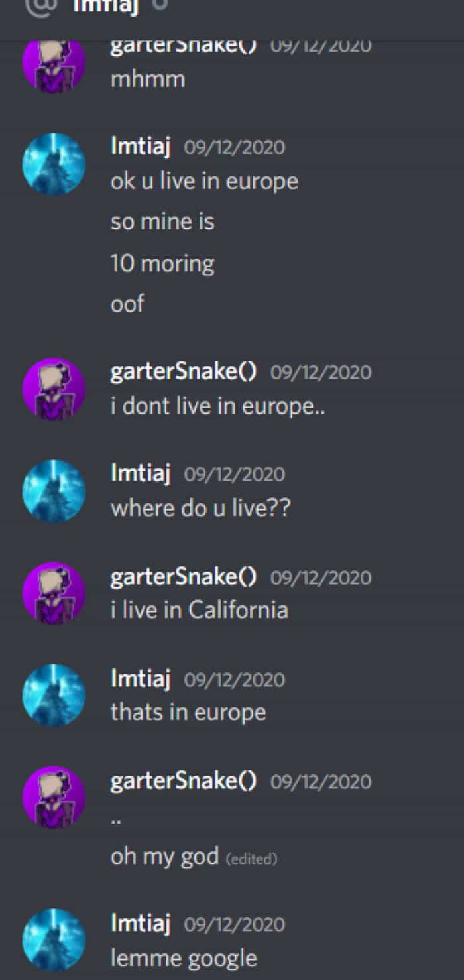Image resolution: width=464 pixels, height=980 pixels.
Task: Click garterSnake() username above "i live in California"
Action: (183, 578)
